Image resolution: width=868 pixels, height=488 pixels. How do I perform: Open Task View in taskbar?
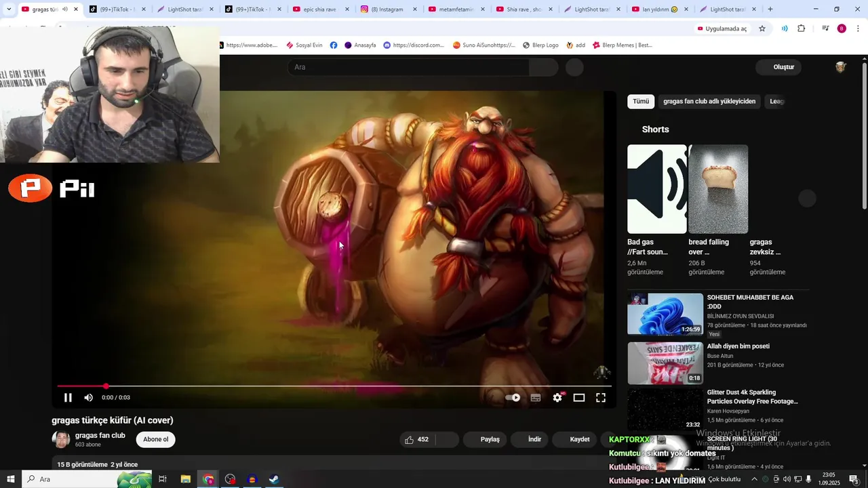click(163, 479)
